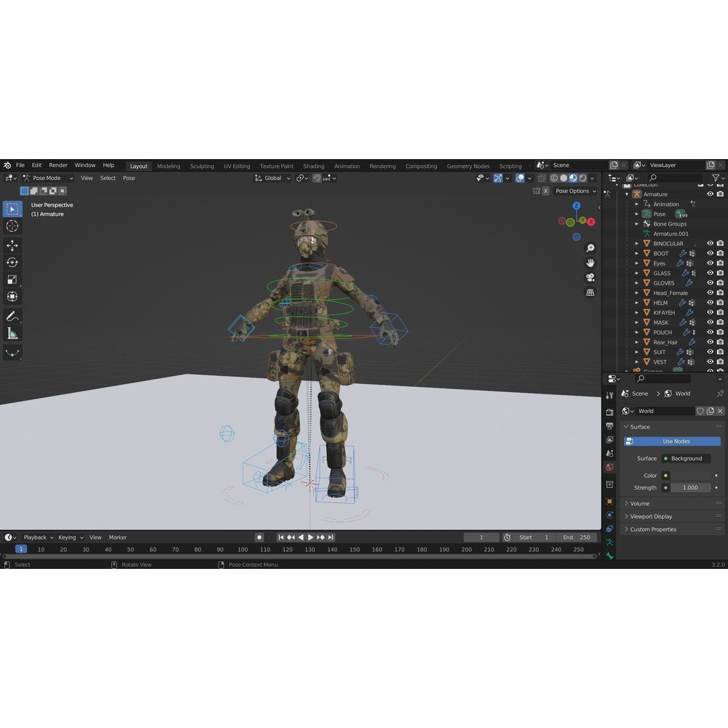Switch to the Animation workspace tab
This screenshot has height=728, width=728.
(347, 166)
